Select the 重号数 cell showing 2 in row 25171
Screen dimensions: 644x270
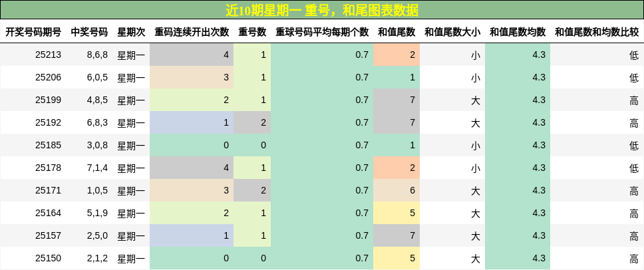[x=252, y=190]
